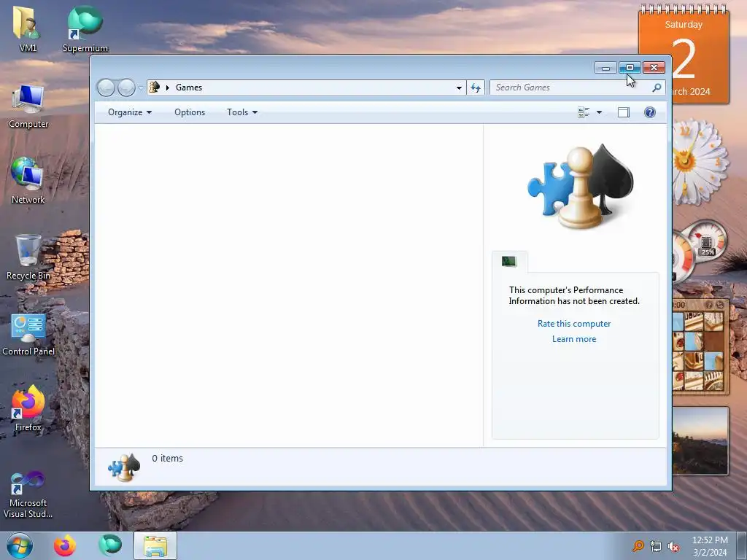Open the more view options dropdown arrow
The height and width of the screenshot is (560, 747).
(x=600, y=112)
